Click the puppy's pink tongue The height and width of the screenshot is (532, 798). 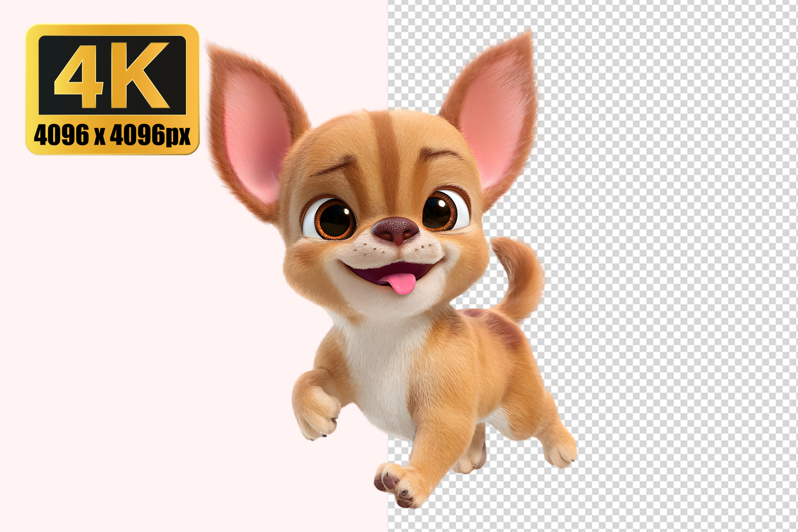click(402, 282)
